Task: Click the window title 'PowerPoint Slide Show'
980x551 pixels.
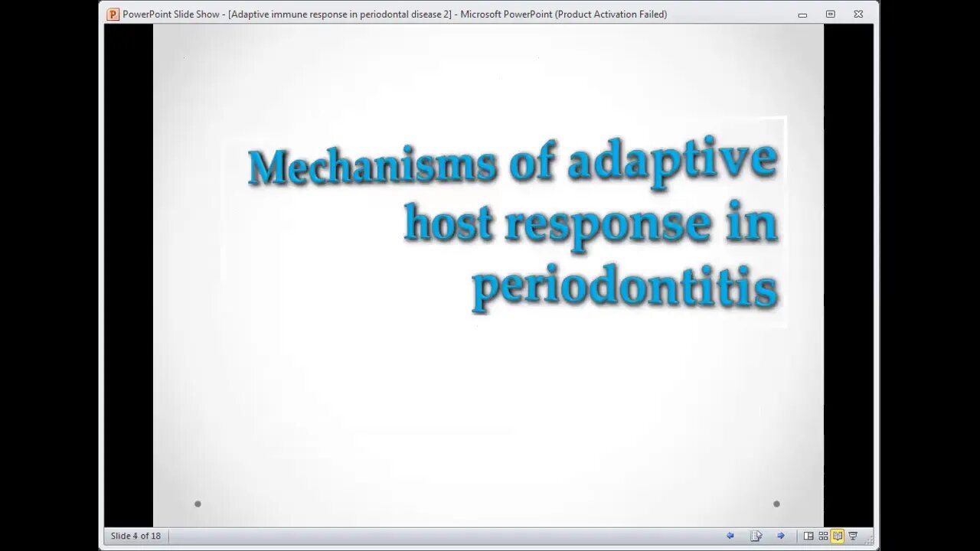Action: pyautogui.click(x=172, y=14)
